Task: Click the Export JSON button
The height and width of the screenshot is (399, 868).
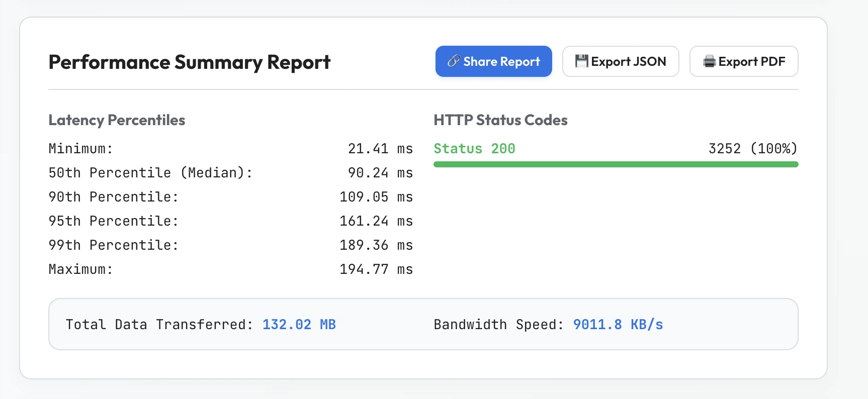Action: [x=620, y=61]
